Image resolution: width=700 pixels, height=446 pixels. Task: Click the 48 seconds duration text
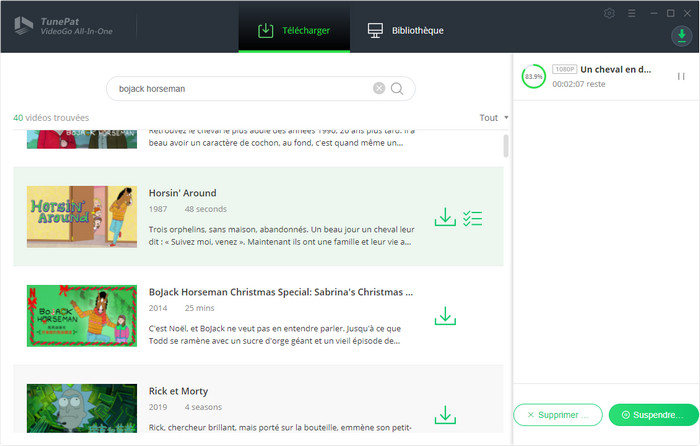pos(206,209)
